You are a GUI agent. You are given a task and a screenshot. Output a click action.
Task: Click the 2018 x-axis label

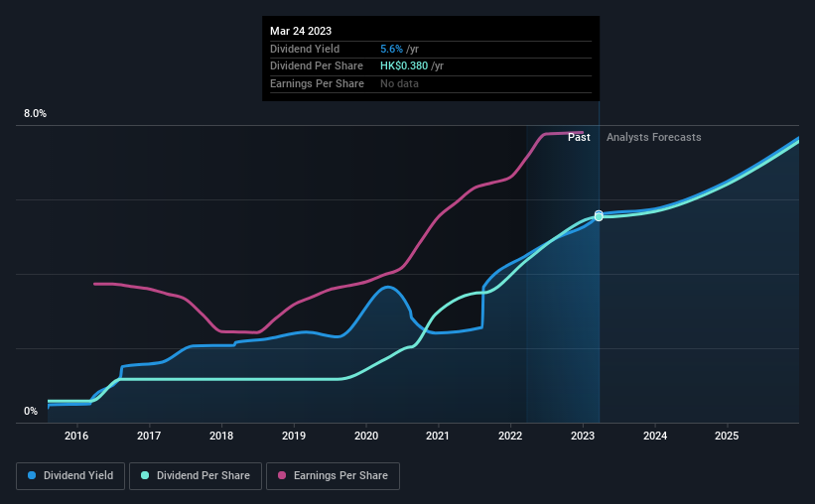click(x=221, y=436)
